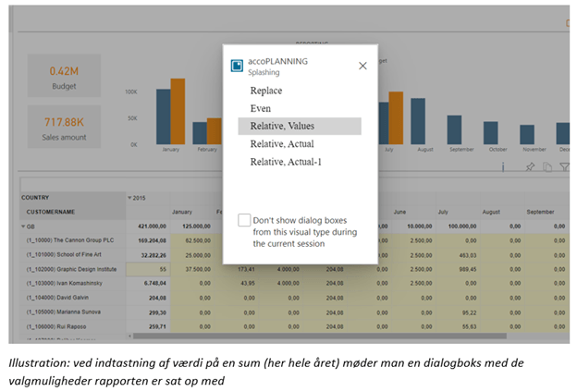The image size is (577, 392).
Task: Click the blue October bar in the chart
Action: [490, 133]
